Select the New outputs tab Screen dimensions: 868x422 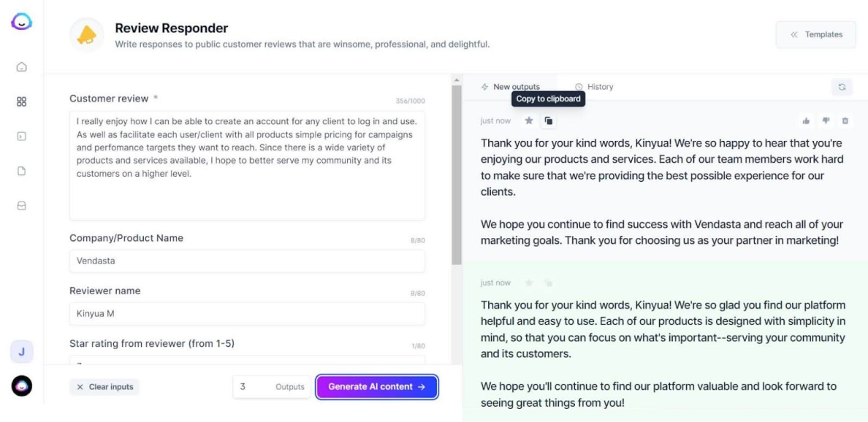[x=510, y=87]
